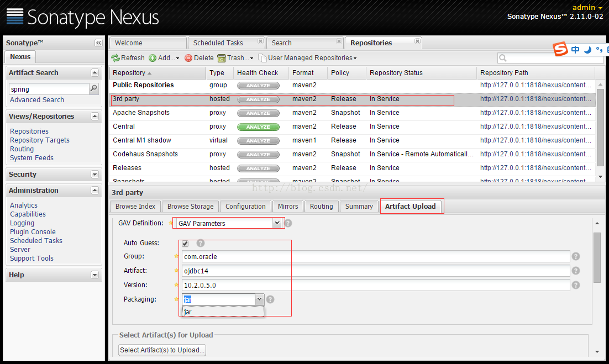The width and height of the screenshot is (609, 364).
Task: Click the artifact search text field
Action: (x=49, y=89)
